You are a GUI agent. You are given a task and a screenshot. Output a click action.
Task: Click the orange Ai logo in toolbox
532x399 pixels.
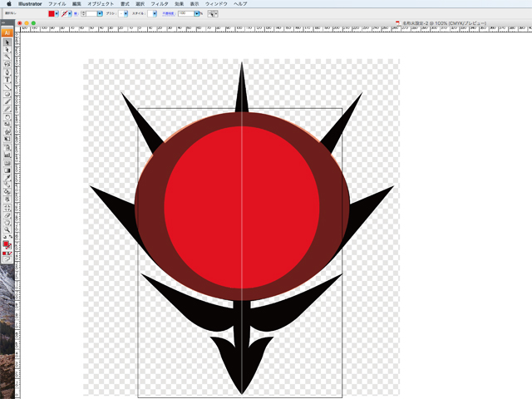7,33
